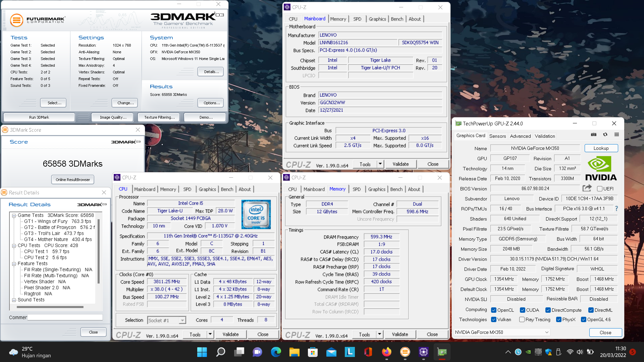Open the weather widget showing 29°C
Viewport: 644px width, 362px height.
(30, 352)
